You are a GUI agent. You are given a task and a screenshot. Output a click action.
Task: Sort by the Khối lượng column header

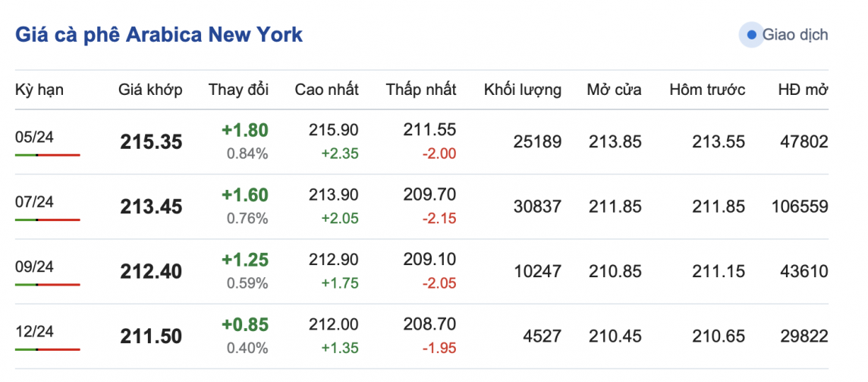tap(523, 90)
